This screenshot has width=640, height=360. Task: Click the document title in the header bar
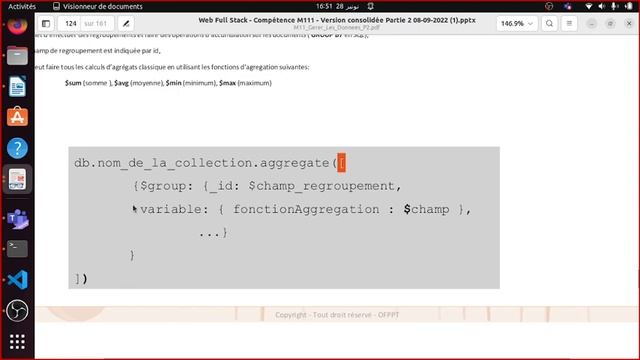pyautogui.click(x=337, y=20)
